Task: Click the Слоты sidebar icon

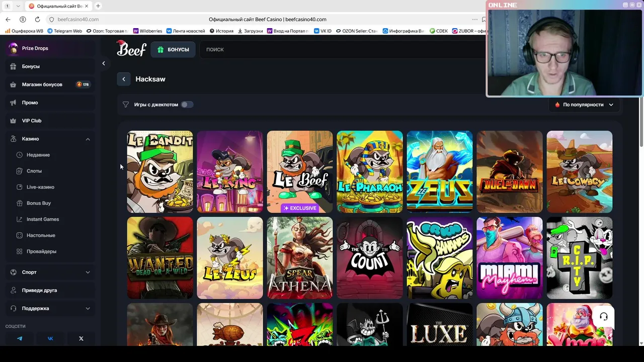Action: point(20,171)
